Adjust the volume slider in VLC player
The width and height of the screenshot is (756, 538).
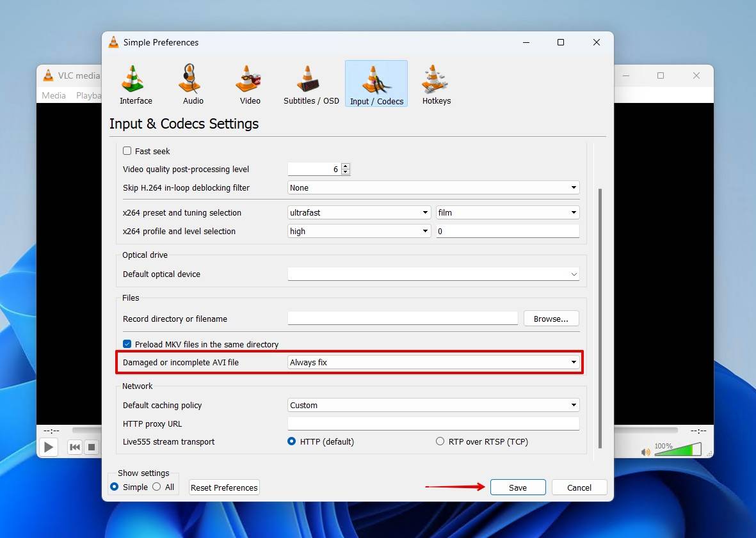pos(678,449)
